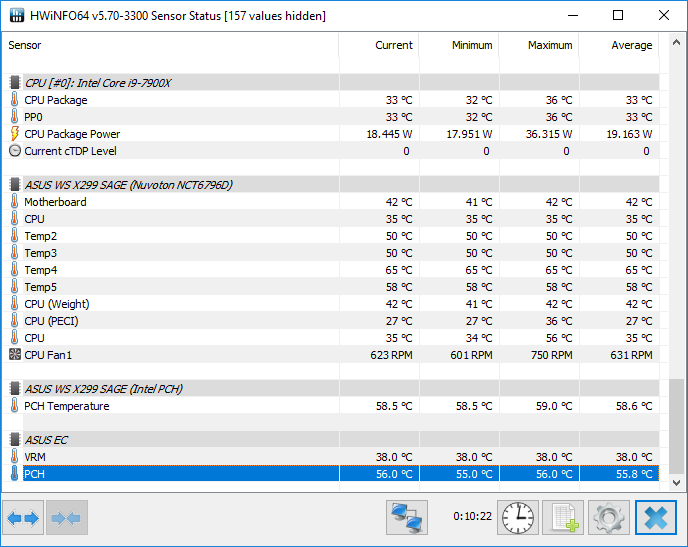
Task: Click the expand columns arrows button
Action: [23, 518]
